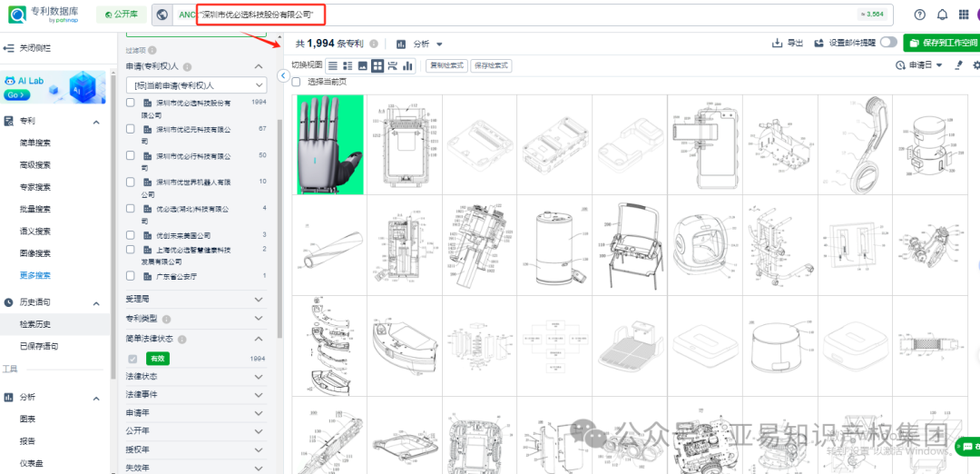The width and height of the screenshot is (980, 474).
Task: Switch to detailed list view icon
Action: [x=348, y=65]
